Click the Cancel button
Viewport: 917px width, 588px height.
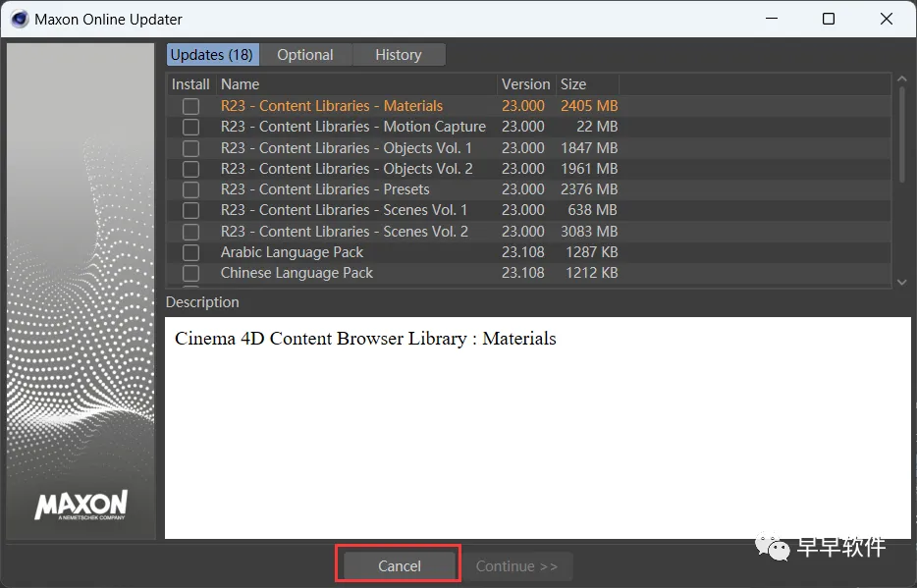coord(400,565)
